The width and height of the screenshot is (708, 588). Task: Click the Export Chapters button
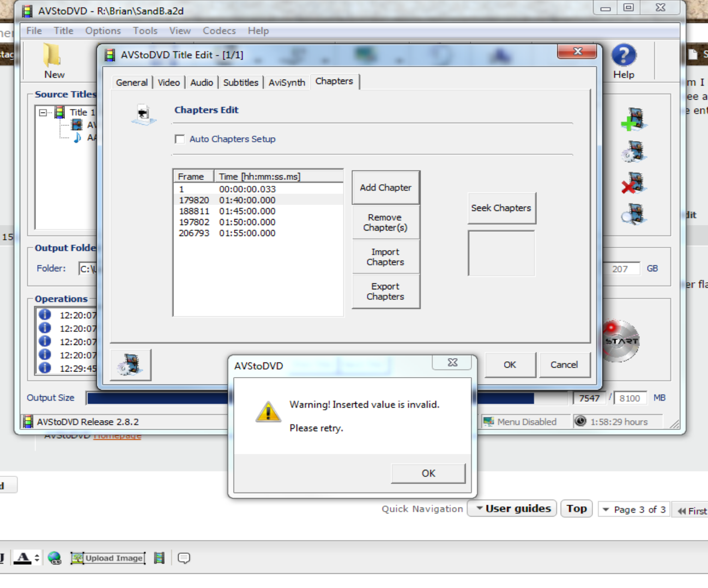click(x=386, y=292)
